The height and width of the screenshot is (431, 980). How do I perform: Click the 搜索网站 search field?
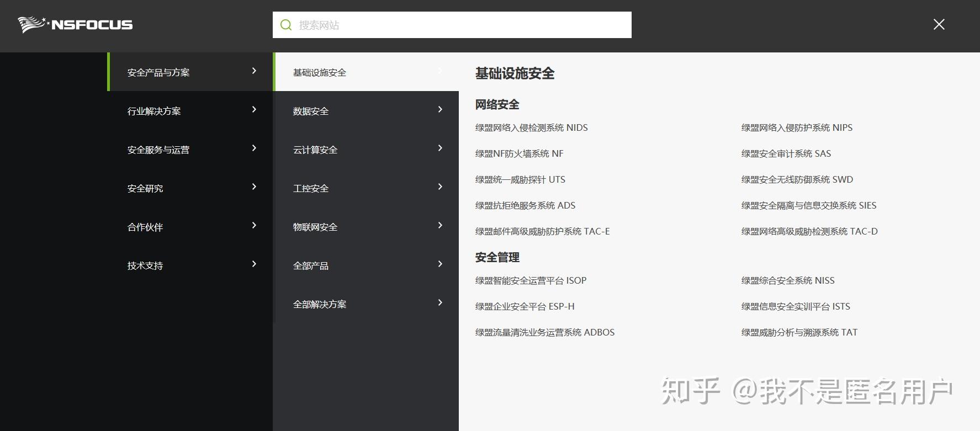(452, 25)
